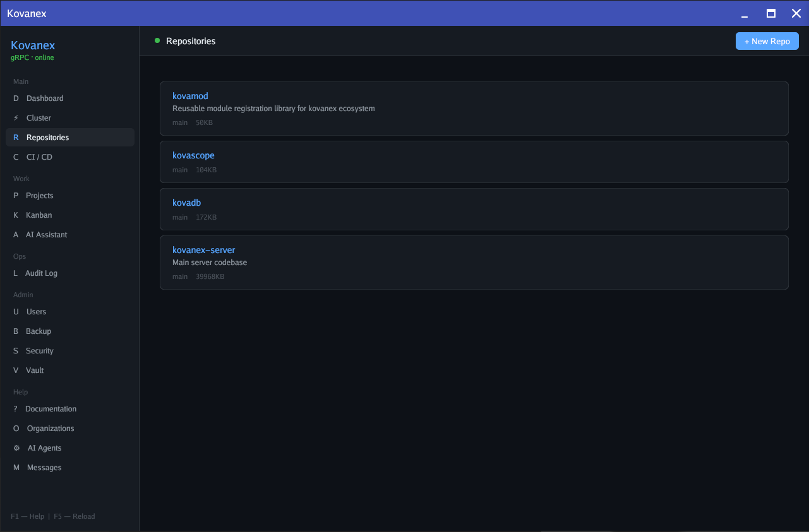Viewport: 809px width, 532px height.
Task: Select the kovadb repository card
Action: click(x=473, y=209)
